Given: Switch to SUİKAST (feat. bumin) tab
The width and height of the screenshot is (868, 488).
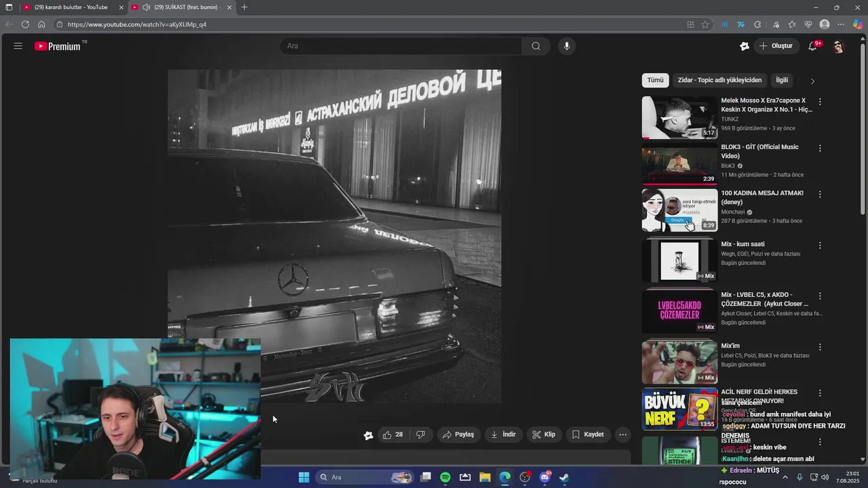Looking at the screenshot, I should (181, 7).
